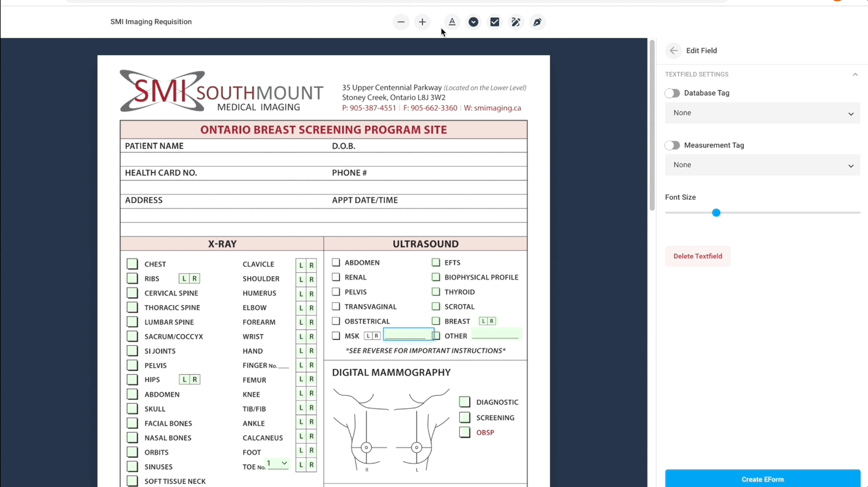Image resolution: width=868 pixels, height=487 pixels.
Task: Toggle the Database Tag switch
Action: pos(672,93)
